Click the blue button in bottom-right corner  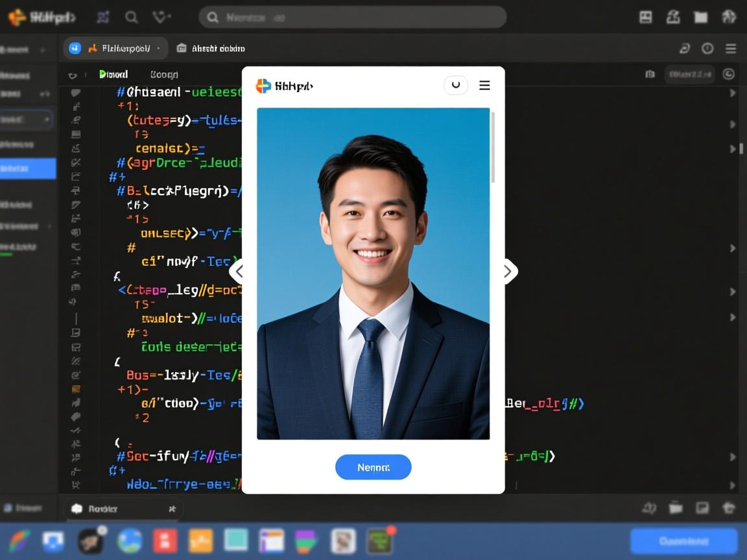683,541
